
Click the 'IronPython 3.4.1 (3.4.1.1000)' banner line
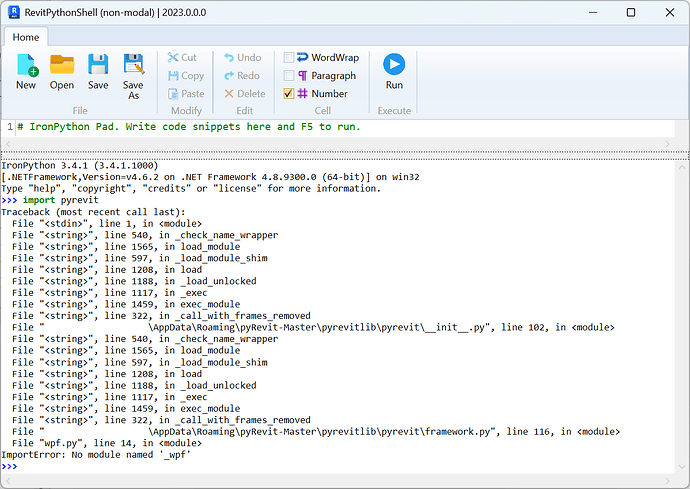80,165
